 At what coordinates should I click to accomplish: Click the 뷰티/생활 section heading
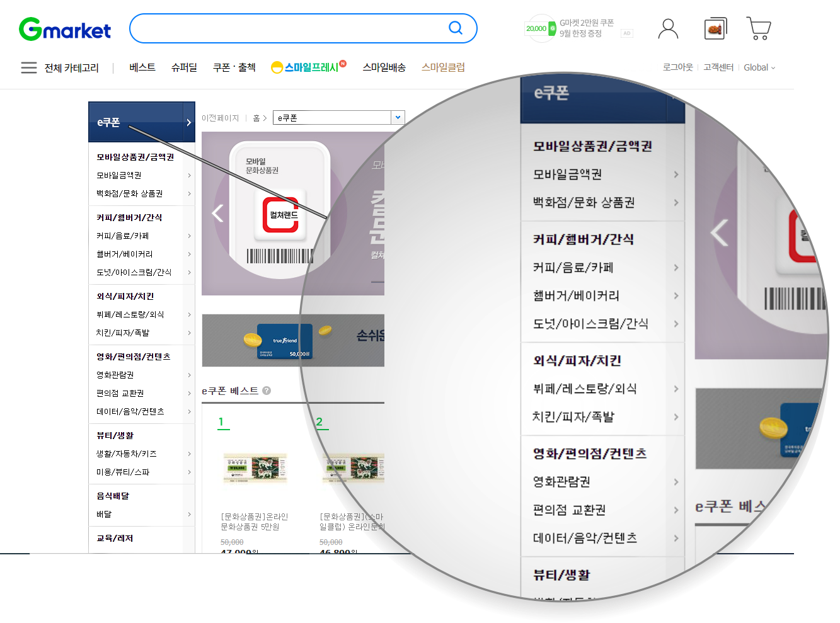pos(115,435)
